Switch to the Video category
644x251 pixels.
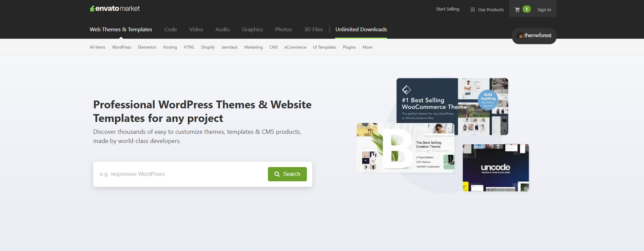click(x=196, y=30)
